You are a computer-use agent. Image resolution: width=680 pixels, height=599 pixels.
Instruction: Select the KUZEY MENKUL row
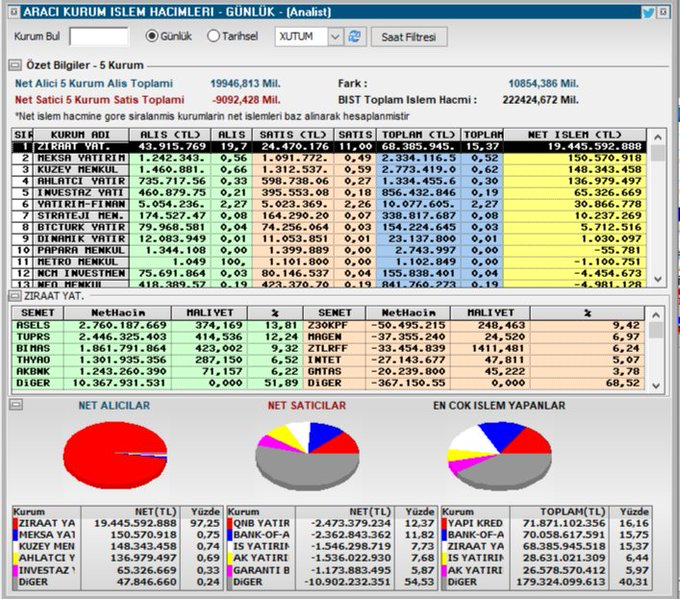pos(329,170)
